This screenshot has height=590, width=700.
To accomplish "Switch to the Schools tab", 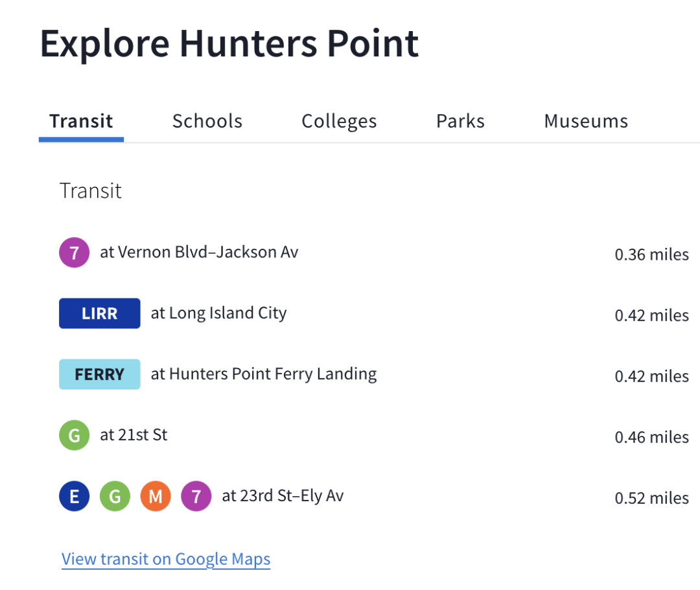I will click(207, 121).
